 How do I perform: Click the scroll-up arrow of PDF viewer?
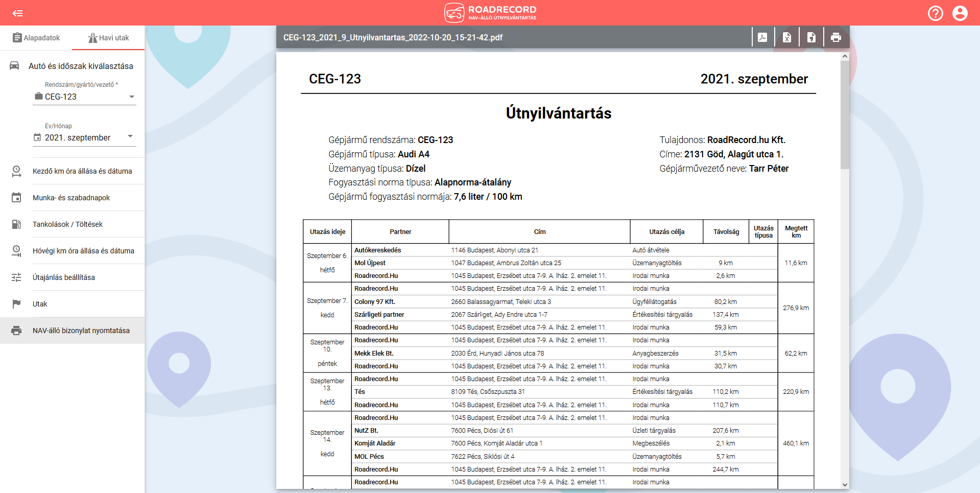click(845, 56)
